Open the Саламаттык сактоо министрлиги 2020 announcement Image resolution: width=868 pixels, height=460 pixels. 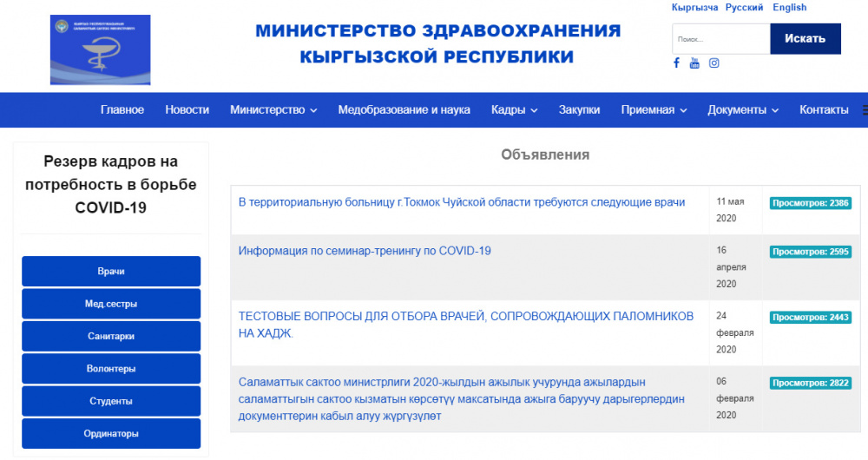(461, 399)
